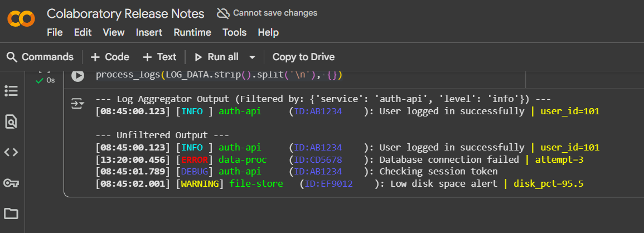The height and width of the screenshot is (233, 644).
Task: Run the process_logs code cell
Action: [77, 75]
